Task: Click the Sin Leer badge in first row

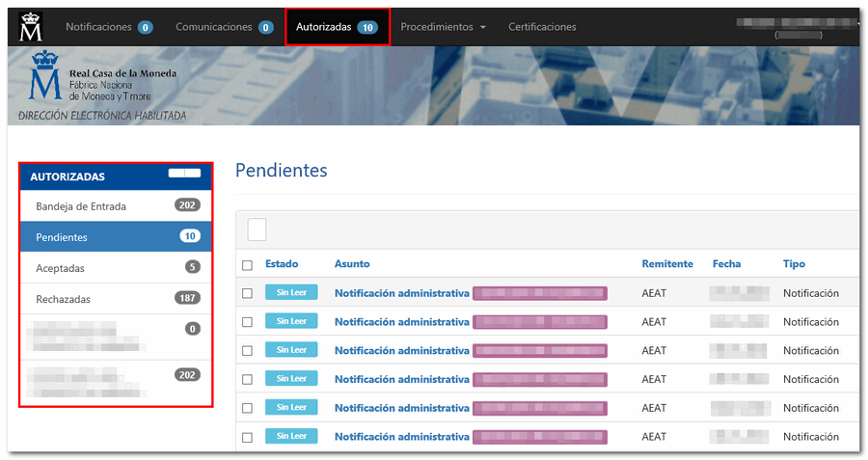Action: (x=291, y=292)
